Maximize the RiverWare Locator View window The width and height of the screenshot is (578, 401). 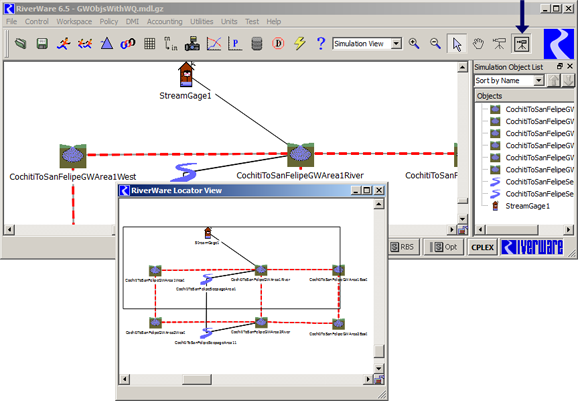[x=367, y=190]
